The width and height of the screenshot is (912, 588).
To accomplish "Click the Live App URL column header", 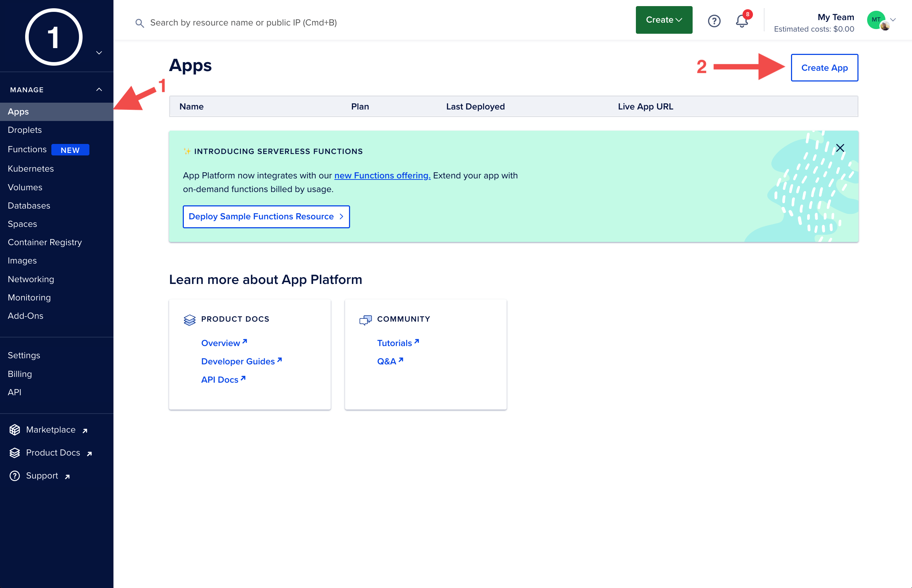I will click(x=646, y=107).
